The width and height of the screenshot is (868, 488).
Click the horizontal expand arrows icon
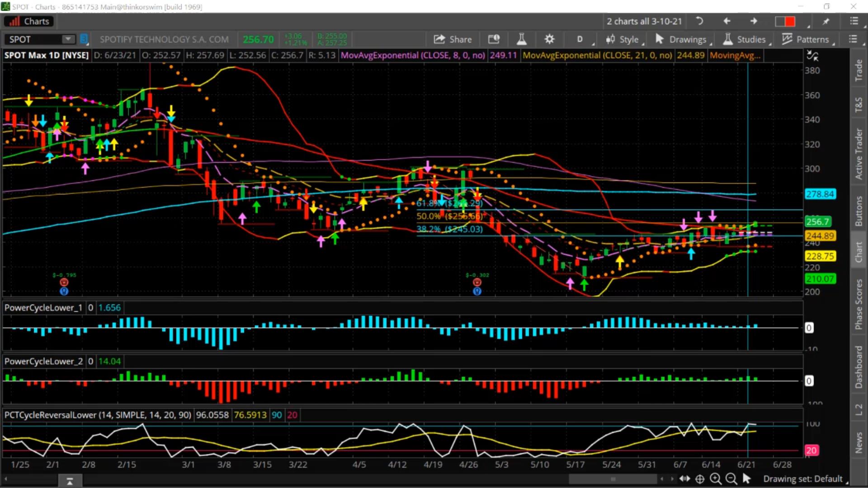point(685,479)
